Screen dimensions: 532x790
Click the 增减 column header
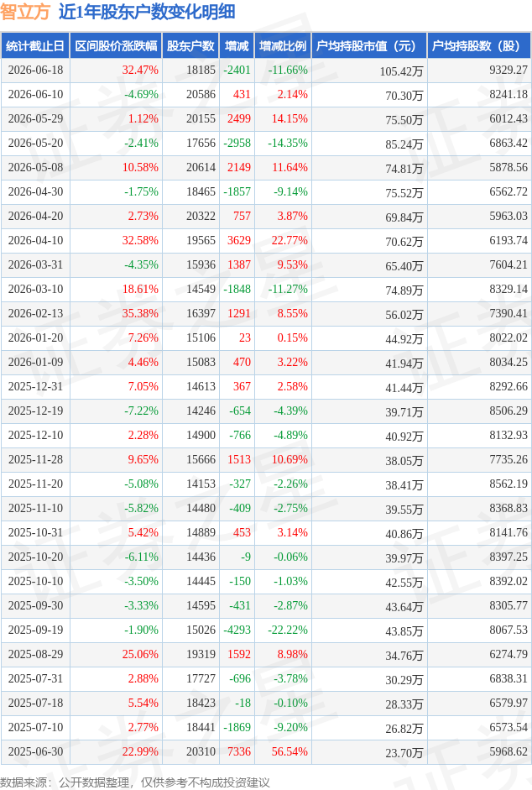point(237,46)
